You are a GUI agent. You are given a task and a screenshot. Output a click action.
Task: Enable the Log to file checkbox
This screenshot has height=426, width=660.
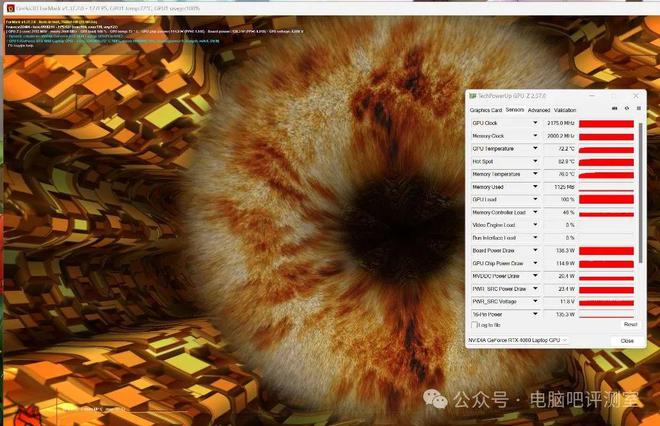tap(474, 325)
